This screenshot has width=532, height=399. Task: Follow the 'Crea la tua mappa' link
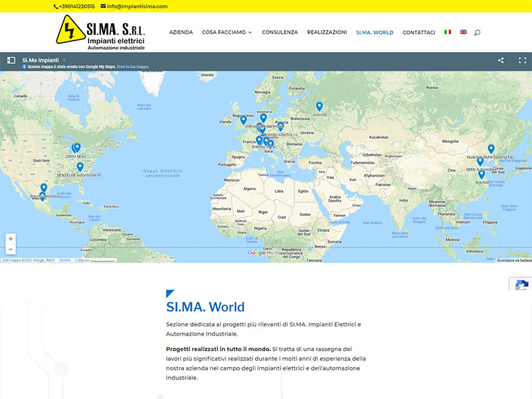(x=133, y=67)
